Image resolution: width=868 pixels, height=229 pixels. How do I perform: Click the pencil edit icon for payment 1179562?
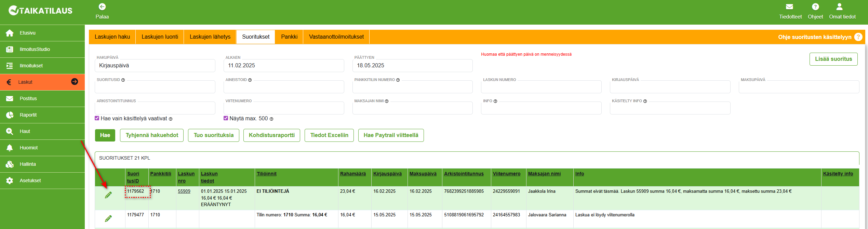[108, 195]
